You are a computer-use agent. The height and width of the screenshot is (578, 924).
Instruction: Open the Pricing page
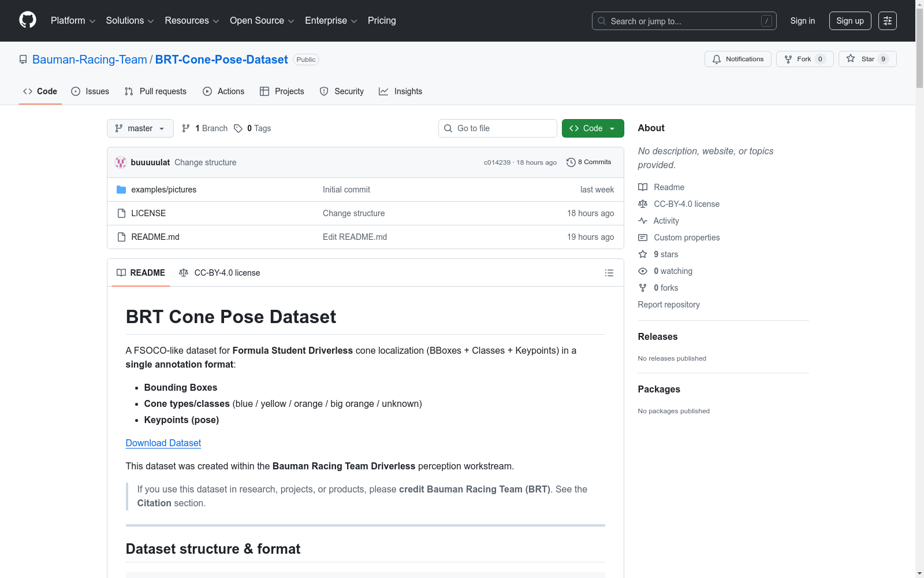(x=382, y=21)
